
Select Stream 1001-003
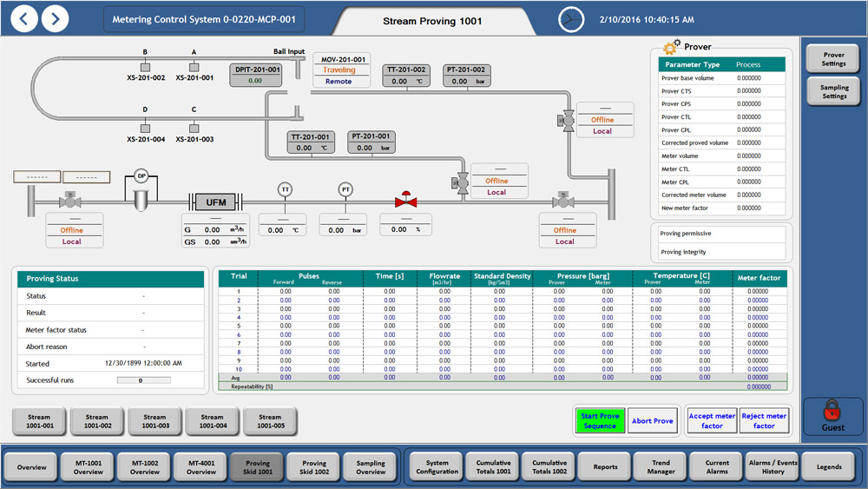point(155,421)
